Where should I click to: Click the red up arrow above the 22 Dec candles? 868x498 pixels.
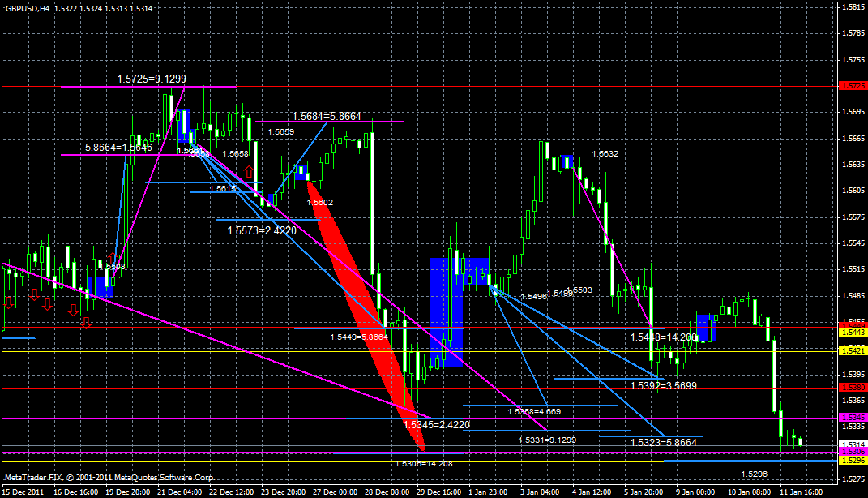(249, 171)
